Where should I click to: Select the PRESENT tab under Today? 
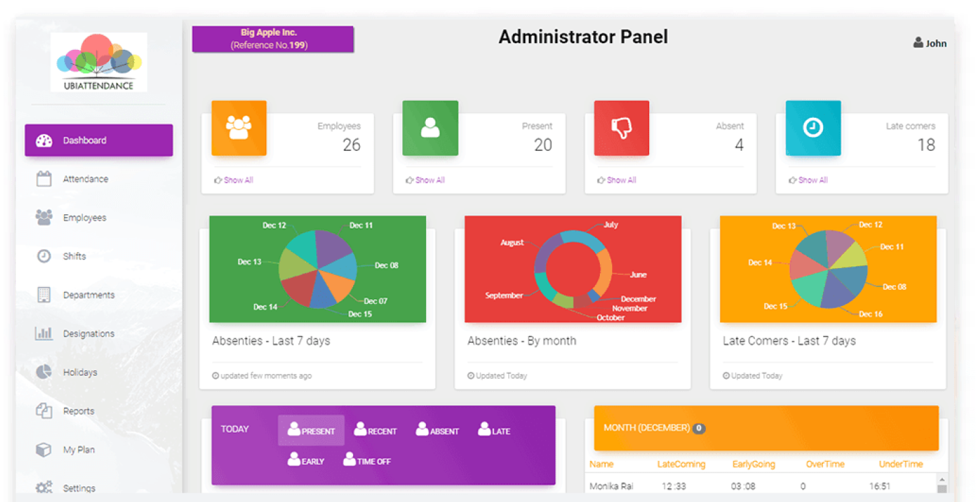click(311, 430)
